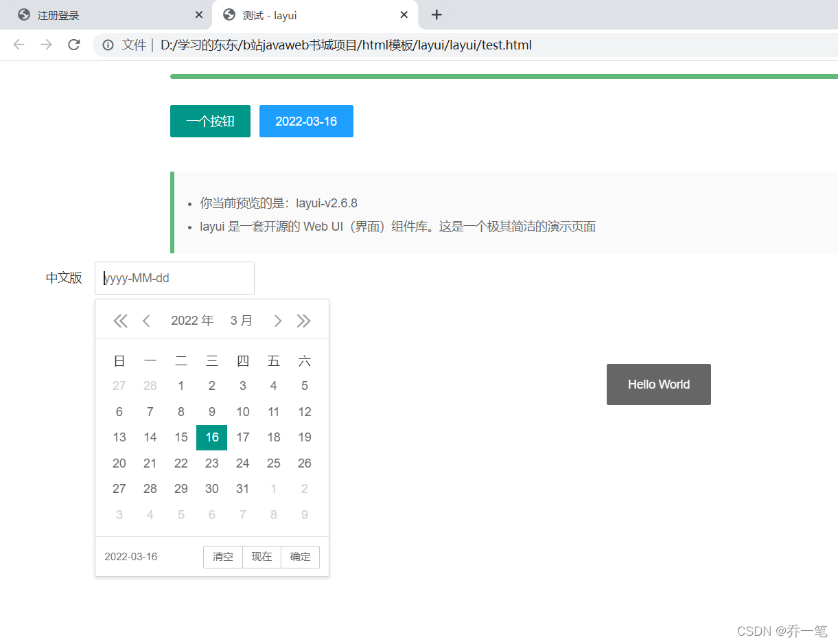Click weekday header 日
Viewport: 838px width, 644px height.
click(x=119, y=361)
